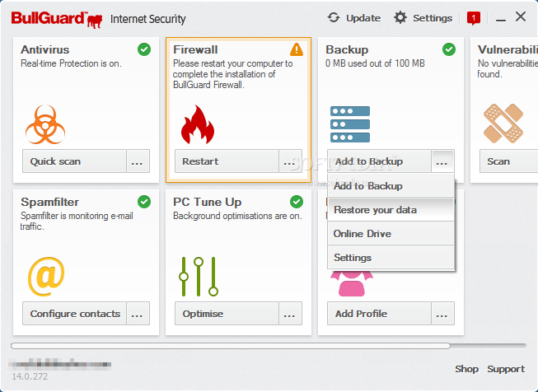Click the Firewall Restart button
Image resolution: width=538 pixels, height=392 pixels.
[227, 161]
